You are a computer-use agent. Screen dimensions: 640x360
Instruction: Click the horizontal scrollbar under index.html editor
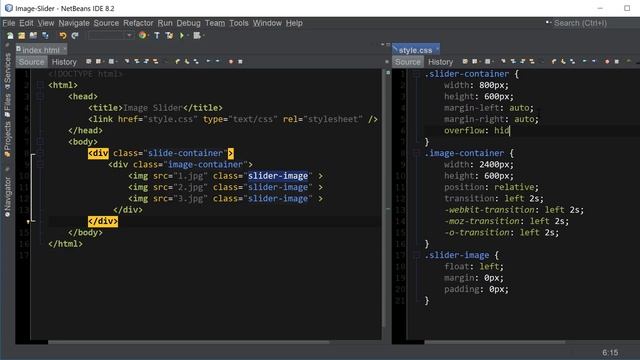(188, 342)
